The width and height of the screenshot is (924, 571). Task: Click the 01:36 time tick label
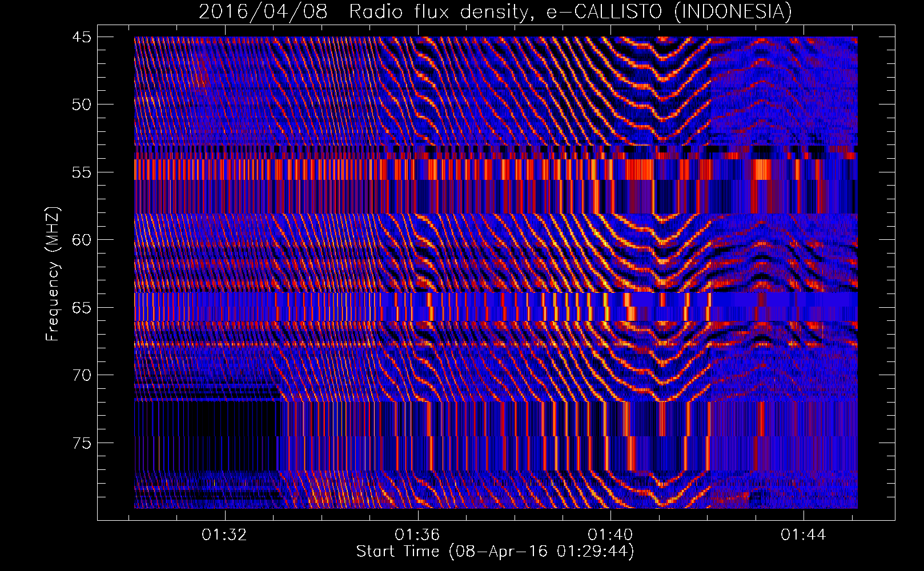[x=417, y=534]
